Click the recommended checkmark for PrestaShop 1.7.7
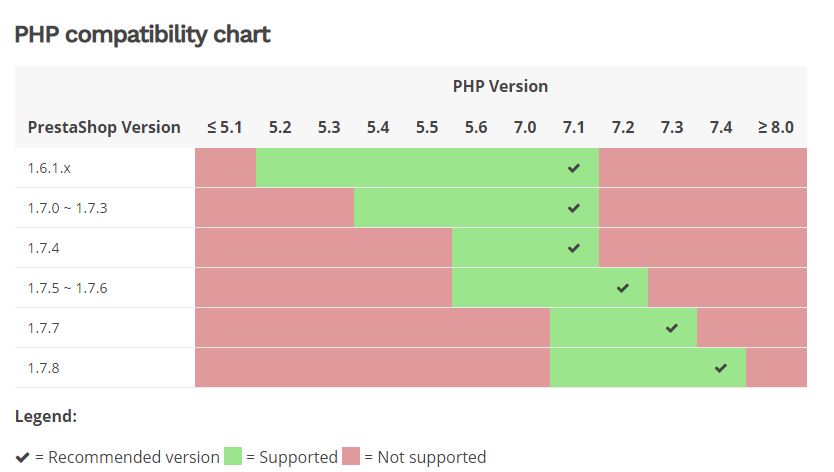The image size is (834, 472). pyautogui.click(x=672, y=328)
